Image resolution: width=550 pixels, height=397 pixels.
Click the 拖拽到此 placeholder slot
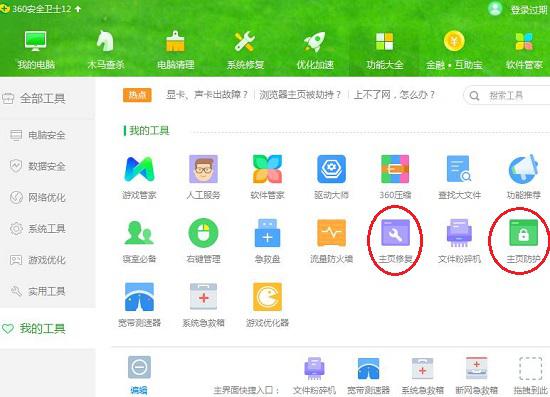530,375
